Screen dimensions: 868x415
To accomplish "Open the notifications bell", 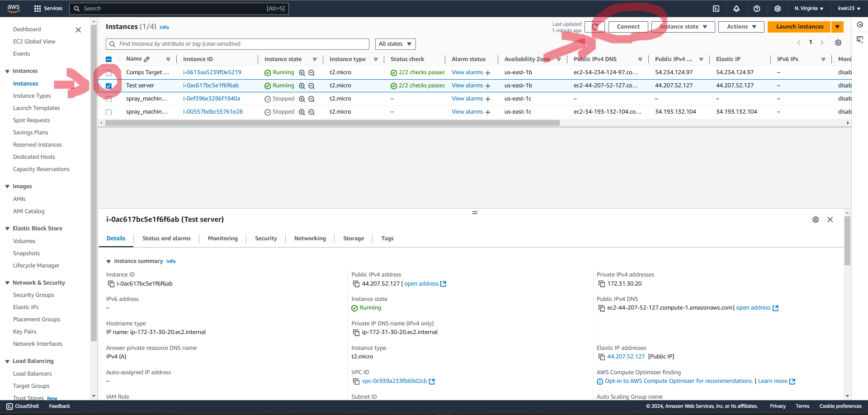I will click(x=736, y=9).
